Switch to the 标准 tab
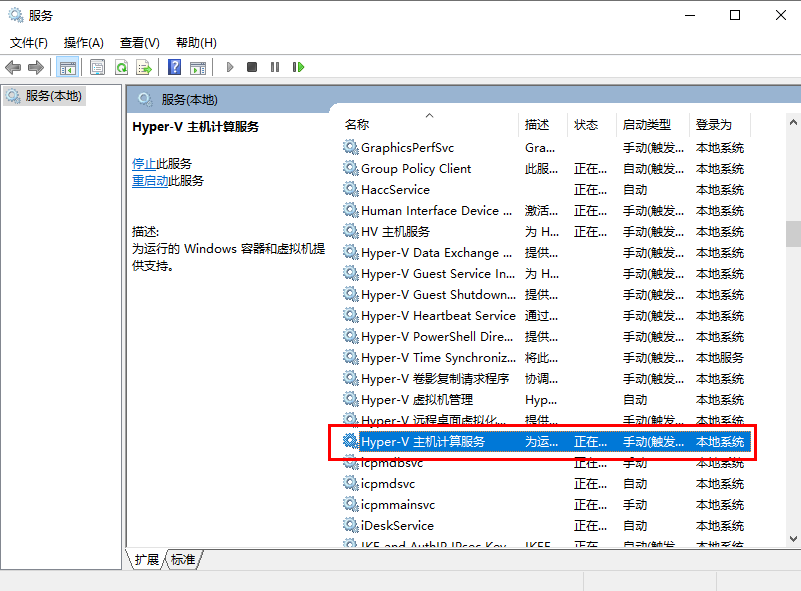801x591 pixels. (x=183, y=560)
